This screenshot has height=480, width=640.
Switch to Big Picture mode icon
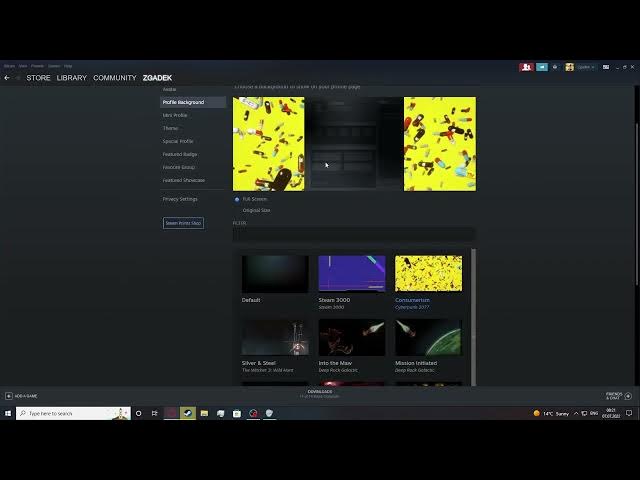tap(606, 67)
